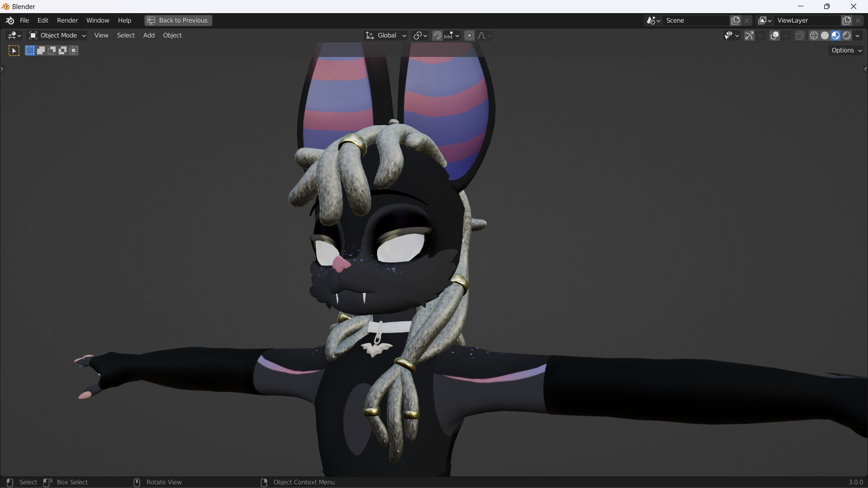Choose Extend selection mode icon

[41, 51]
